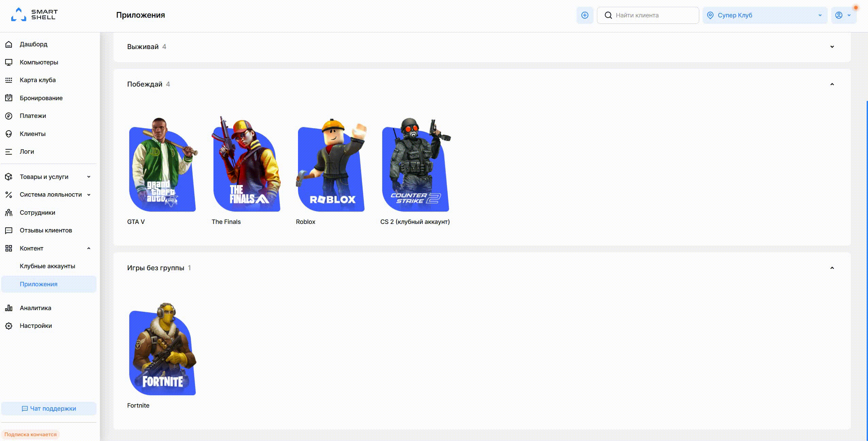This screenshot has width=868, height=441.
Task: Collapse the Игры без группы section
Action: [832, 268]
